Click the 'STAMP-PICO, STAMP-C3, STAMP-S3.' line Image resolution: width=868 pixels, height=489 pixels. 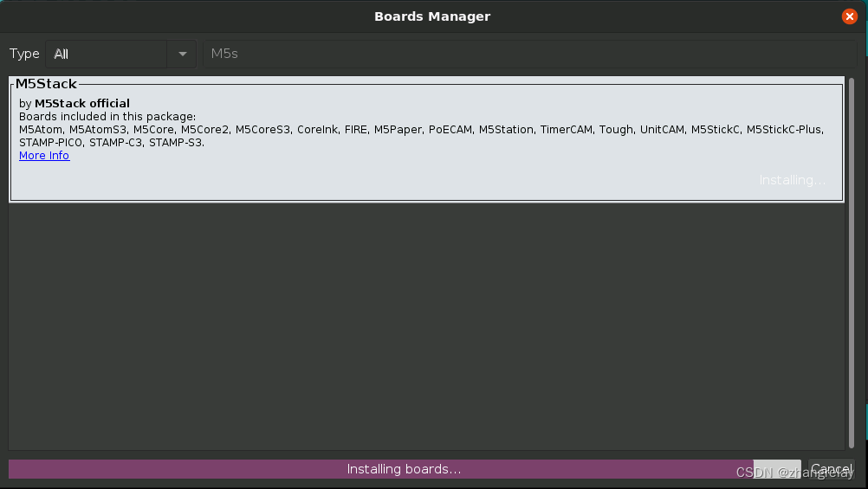click(112, 143)
